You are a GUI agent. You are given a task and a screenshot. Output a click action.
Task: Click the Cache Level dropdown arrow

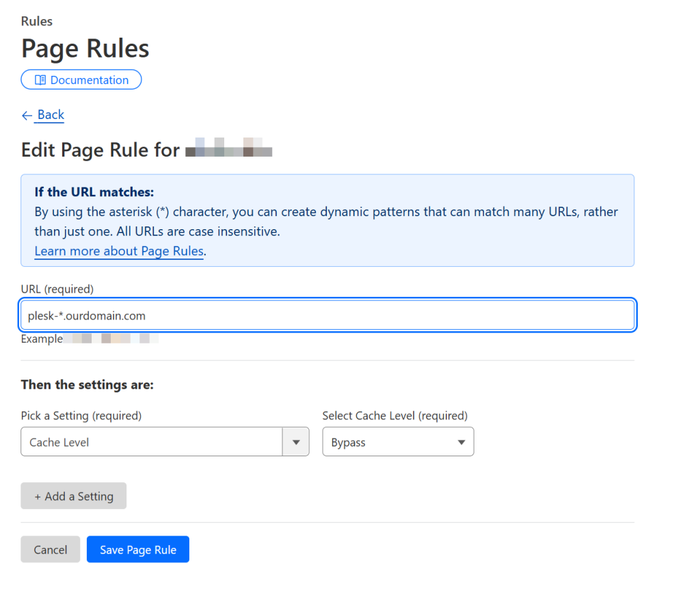tap(296, 442)
